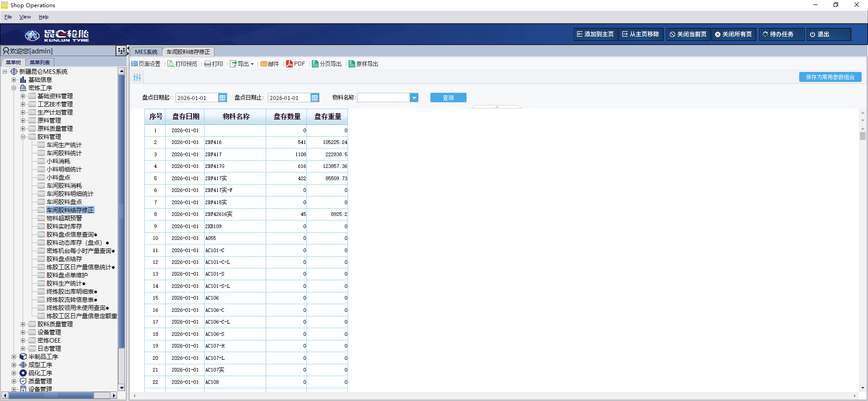
Task: Open the Export dropdown arrow
Action: click(x=252, y=64)
